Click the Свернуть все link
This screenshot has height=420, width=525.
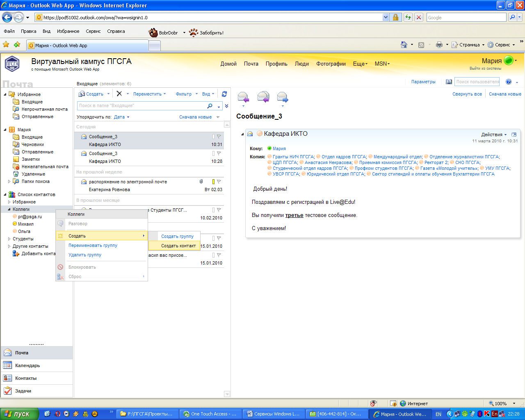467,94
